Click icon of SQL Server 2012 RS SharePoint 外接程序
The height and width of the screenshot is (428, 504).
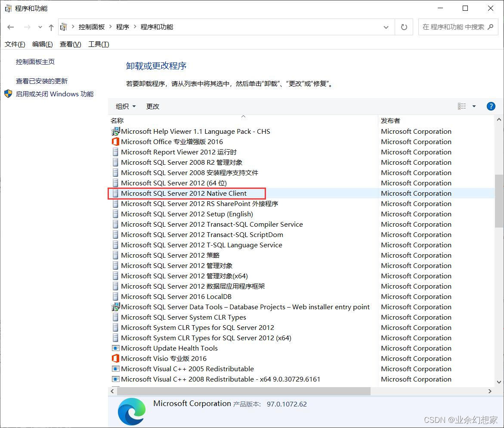point(115,203)
